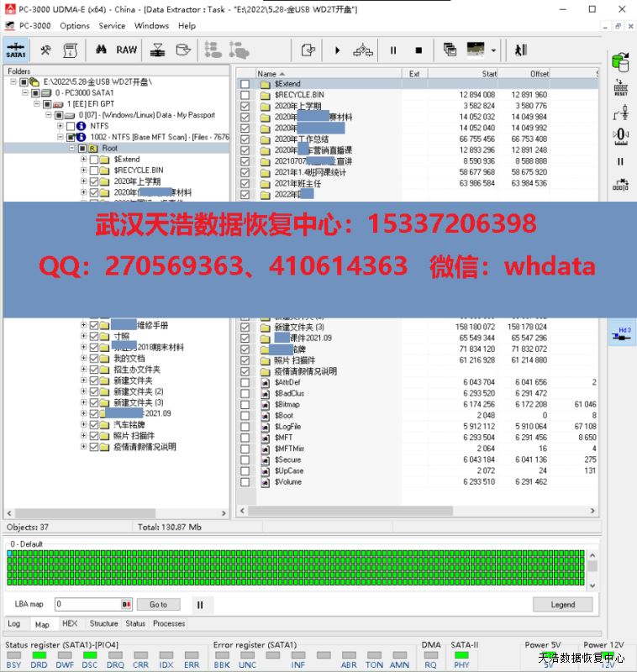The width and height of the screenshot is (637, 672).
Task: Collapse the 1 [EE] EFI GPT node
Action: [x=36, y=104]
